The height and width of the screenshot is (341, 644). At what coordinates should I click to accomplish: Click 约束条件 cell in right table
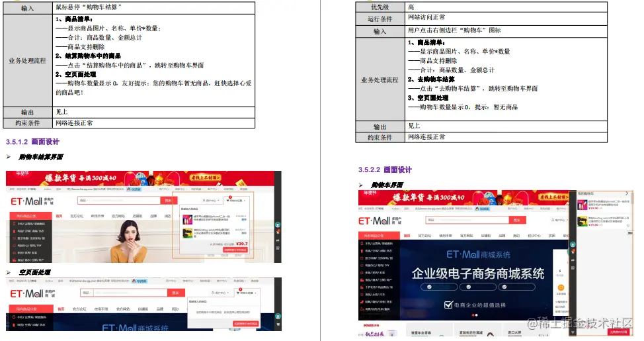(x=380, y=138)
